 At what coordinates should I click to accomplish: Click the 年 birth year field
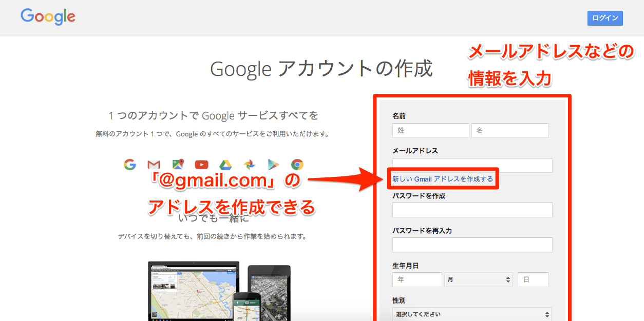click(417, 279)
